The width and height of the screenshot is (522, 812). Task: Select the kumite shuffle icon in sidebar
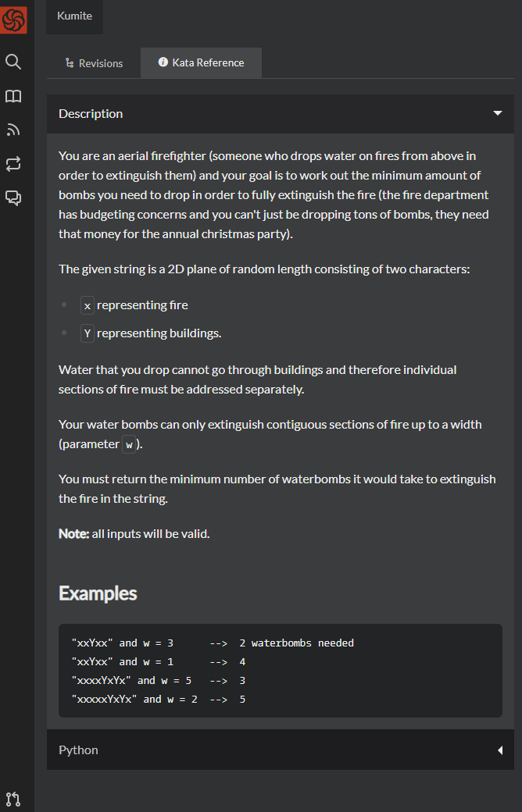point(13,164)
